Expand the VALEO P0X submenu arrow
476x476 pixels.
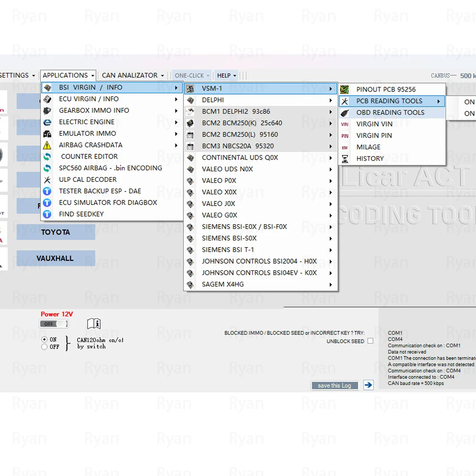pyautogui.click(x=331, y=181)
